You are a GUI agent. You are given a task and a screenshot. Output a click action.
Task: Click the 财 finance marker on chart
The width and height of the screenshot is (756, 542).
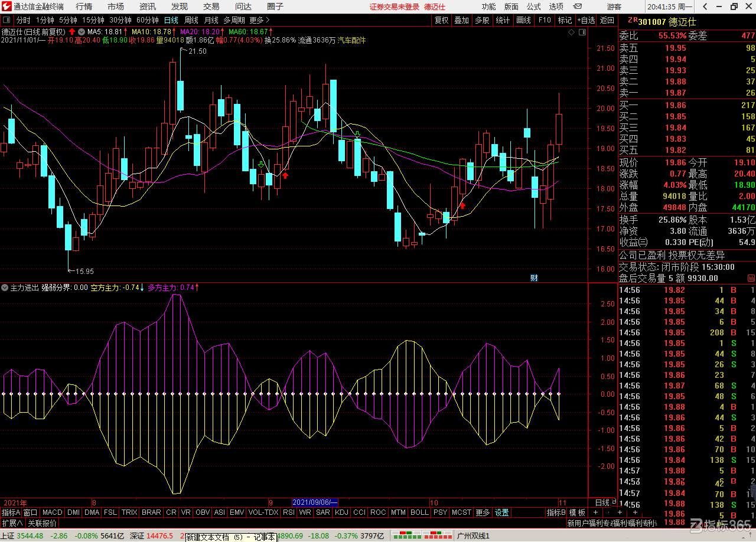[533, 277]
